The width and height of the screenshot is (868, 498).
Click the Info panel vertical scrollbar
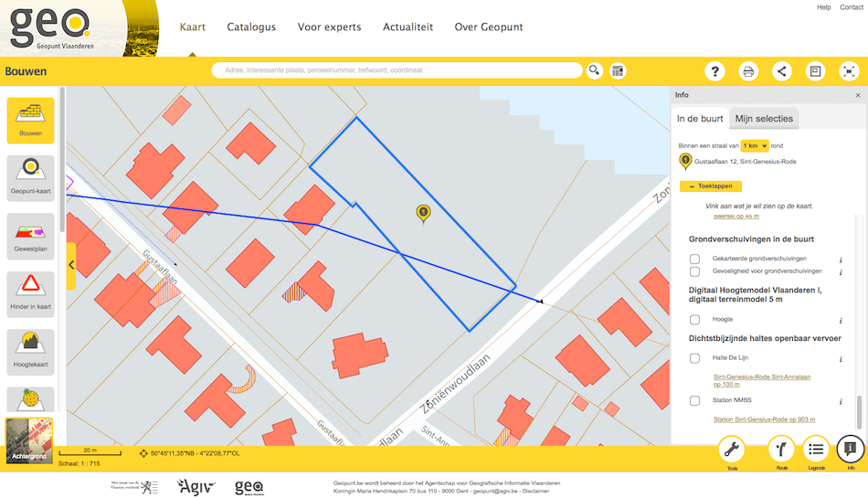pyautogui.click(x=859, y=412)
